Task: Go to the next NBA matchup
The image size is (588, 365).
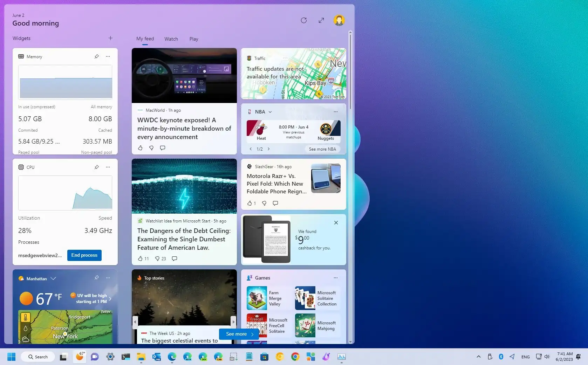Action: tap(268, 149)
